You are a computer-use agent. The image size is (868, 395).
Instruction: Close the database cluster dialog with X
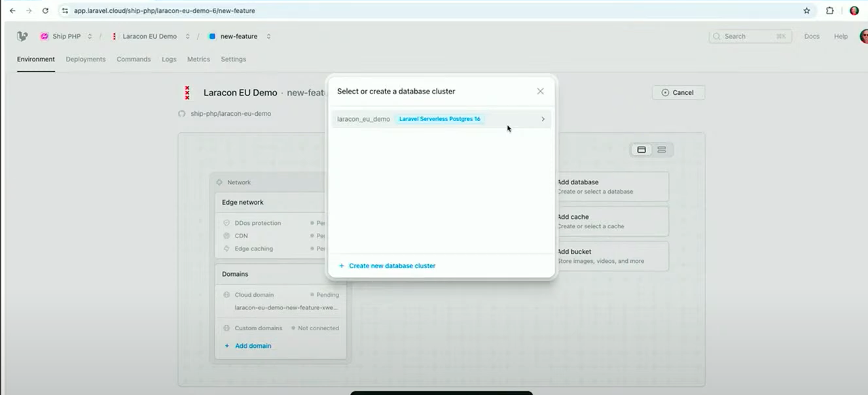[x=540, y=92]
